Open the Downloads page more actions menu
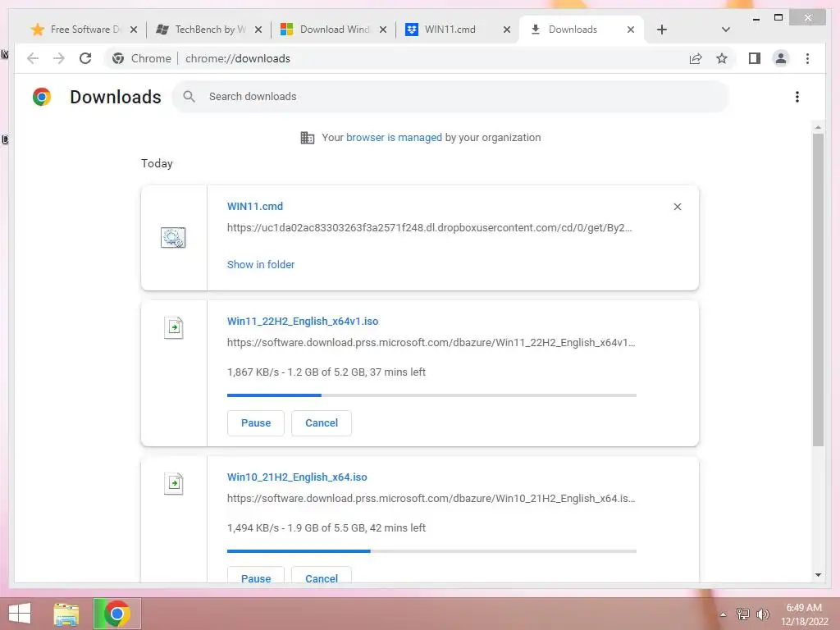This screenshot has height=630, width=840. click(x=797, y=97)
